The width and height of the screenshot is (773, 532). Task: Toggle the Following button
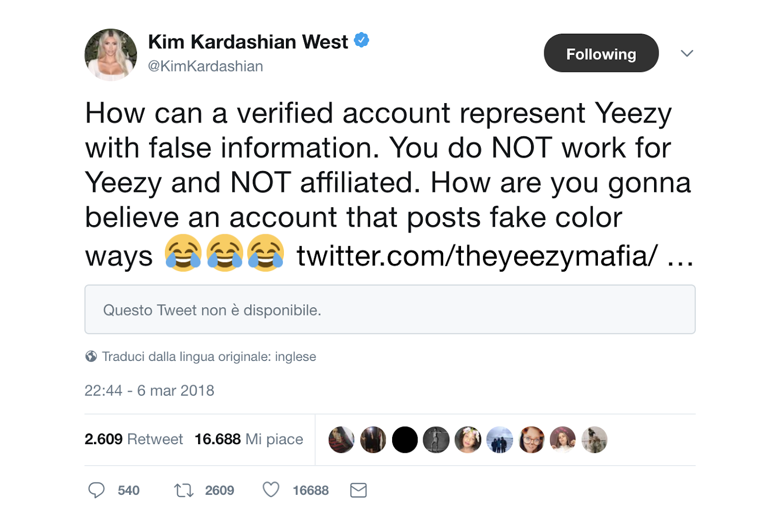(601, 53)
